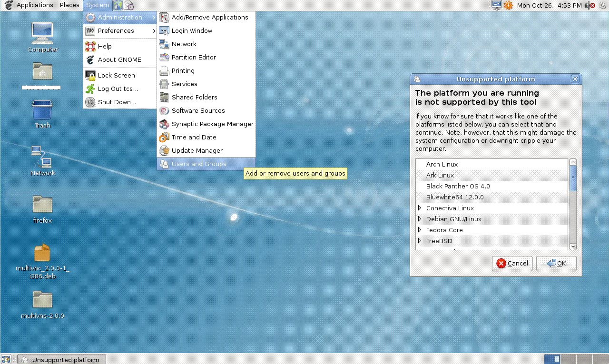Select Ark Linux in the platform list

(492, 176)
